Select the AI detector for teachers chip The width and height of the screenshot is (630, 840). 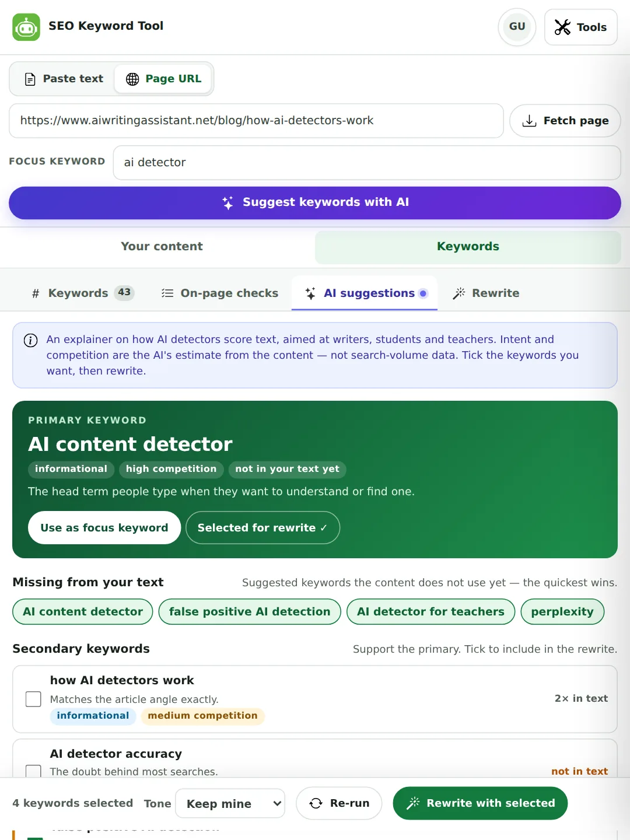430,612
